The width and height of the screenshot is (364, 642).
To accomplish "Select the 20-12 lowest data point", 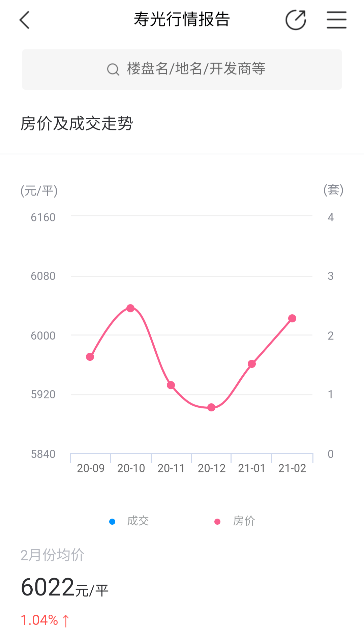I will click(x=211, y=407).
